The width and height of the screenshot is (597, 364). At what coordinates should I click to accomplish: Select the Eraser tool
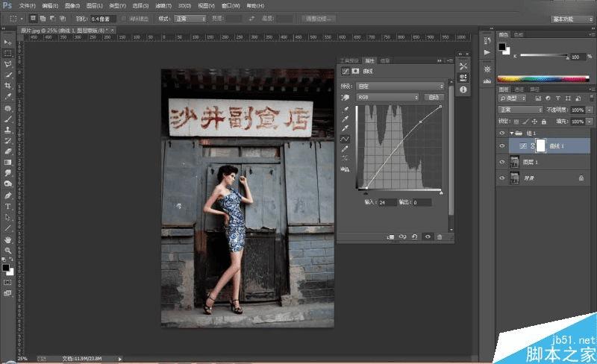[x=8, y=151]
